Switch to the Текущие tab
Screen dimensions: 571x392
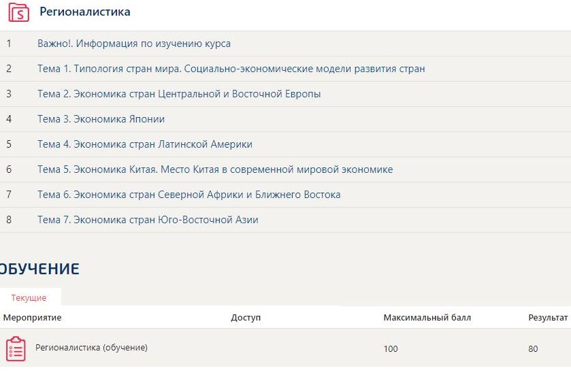[x=29, y=298]
